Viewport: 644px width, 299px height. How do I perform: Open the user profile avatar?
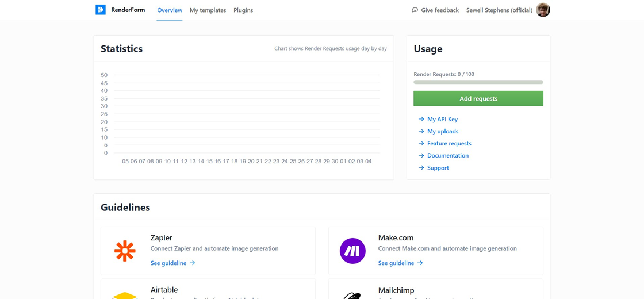[543, 10]
